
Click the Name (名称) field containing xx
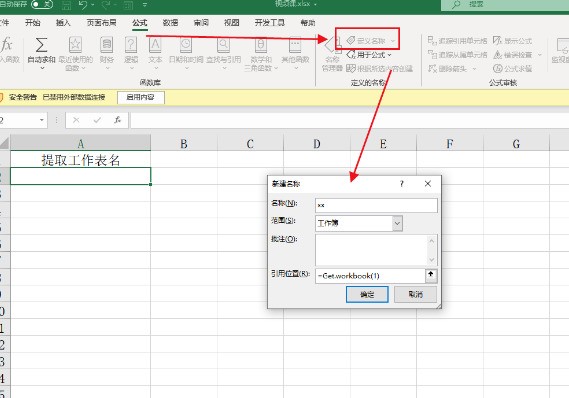click(376, 205)
